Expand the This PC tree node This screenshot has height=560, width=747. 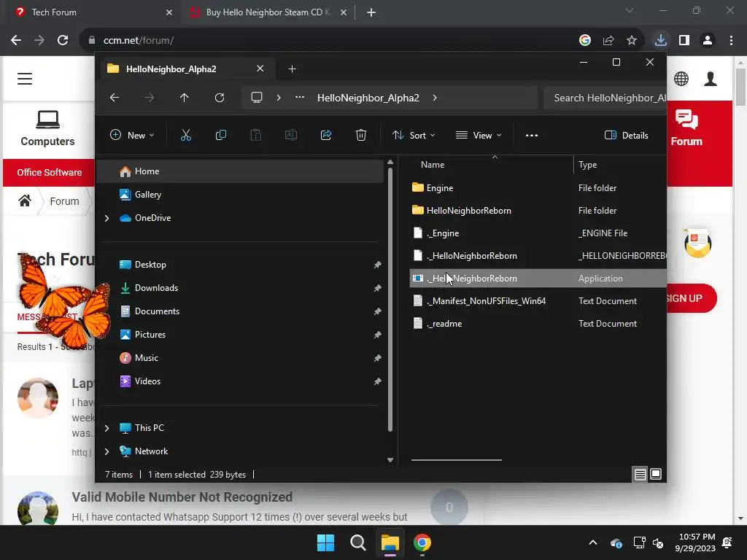coord(107,428)
